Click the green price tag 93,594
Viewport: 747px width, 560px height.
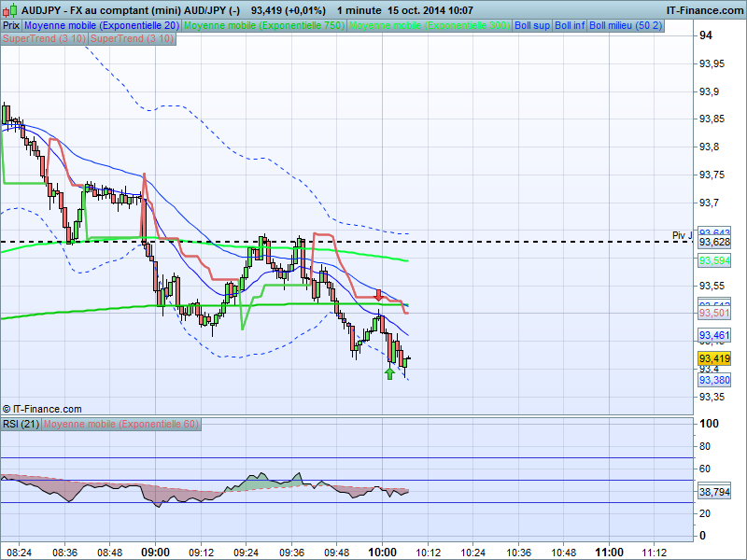pos(714,260)
